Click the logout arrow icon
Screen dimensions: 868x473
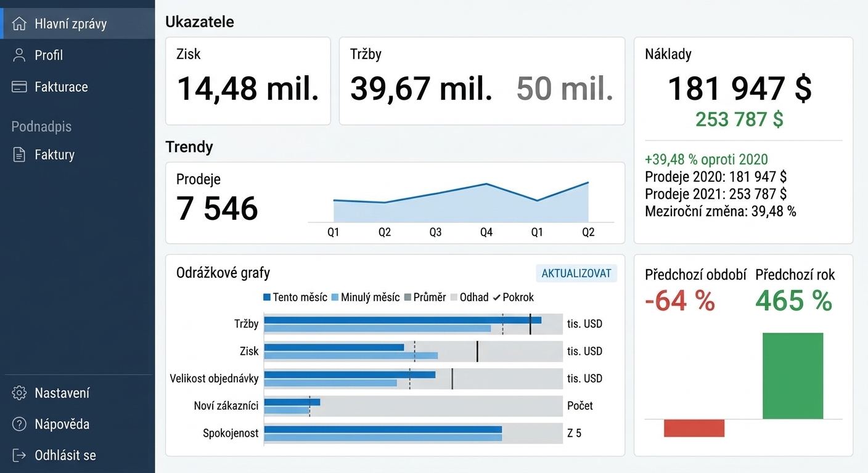click(19, 455)
